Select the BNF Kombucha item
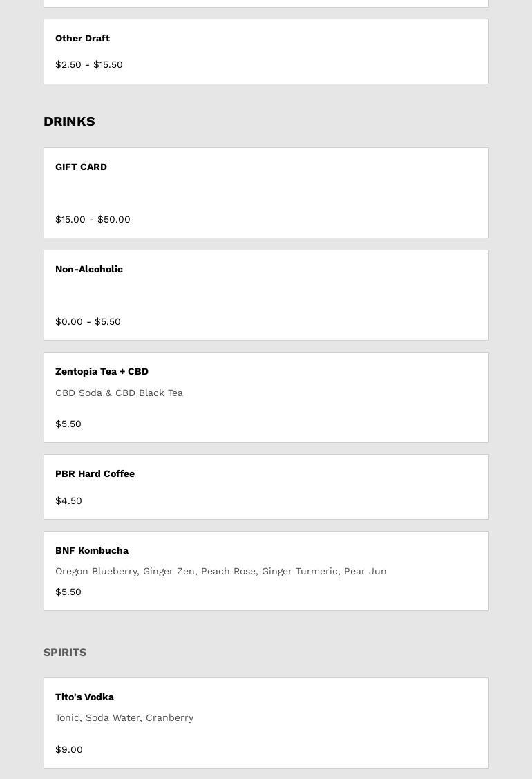The image size is (532, 779). [266, 571]
